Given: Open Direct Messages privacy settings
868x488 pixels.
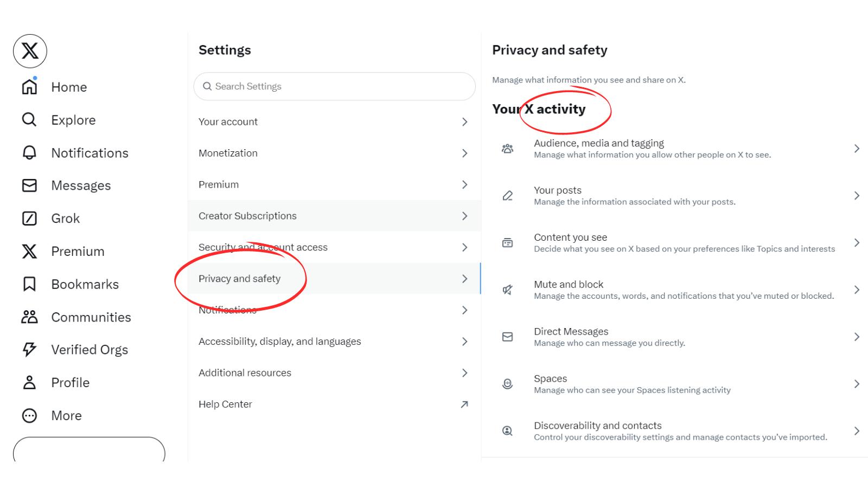Looking at the screenshot, I should 571,332.
